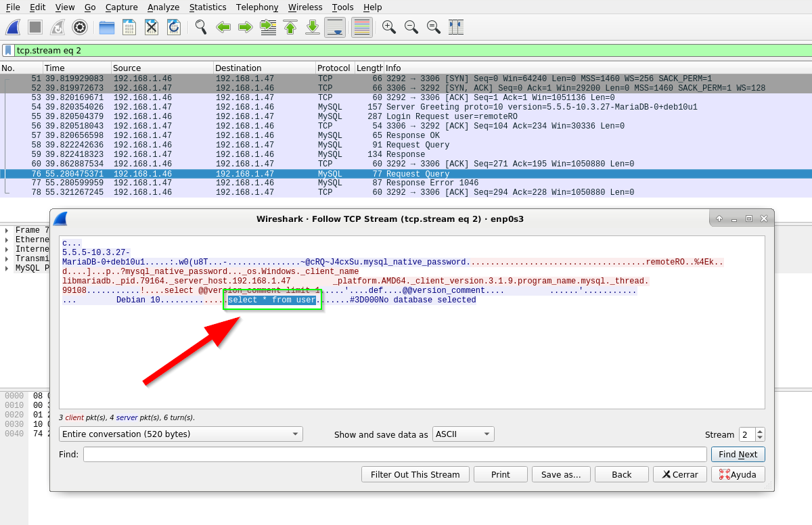This screenshot has height=525, width=812.
Task: Go to the first packet icon
Action: tap(290, 27)
